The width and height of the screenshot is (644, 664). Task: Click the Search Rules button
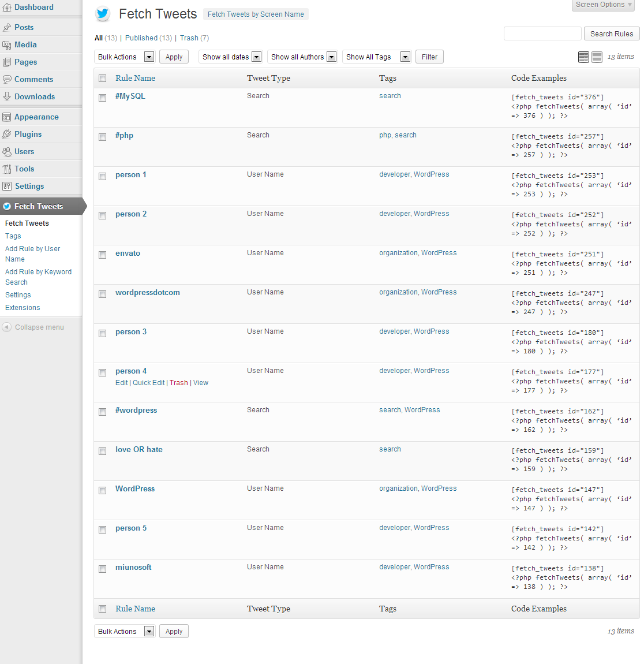(612, 34)
